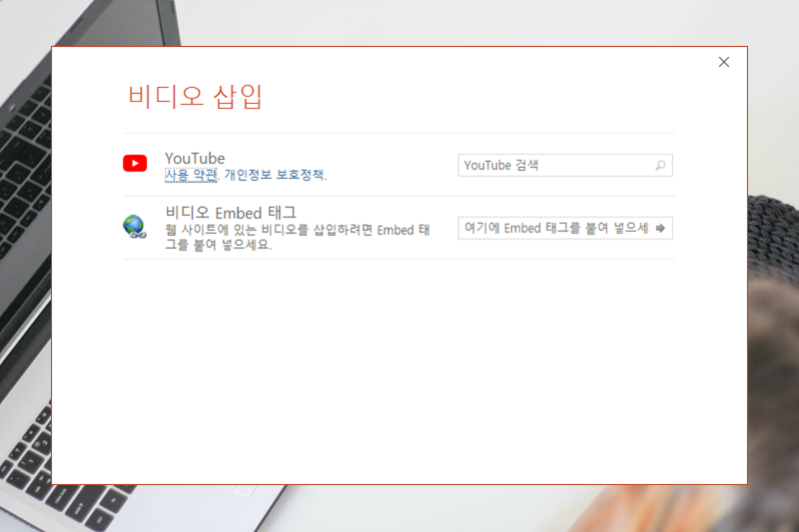This screenshot has width=799, height=532.
Task: Click the magnifier icon in YouTube search
Action: click(x=660, y=166)
